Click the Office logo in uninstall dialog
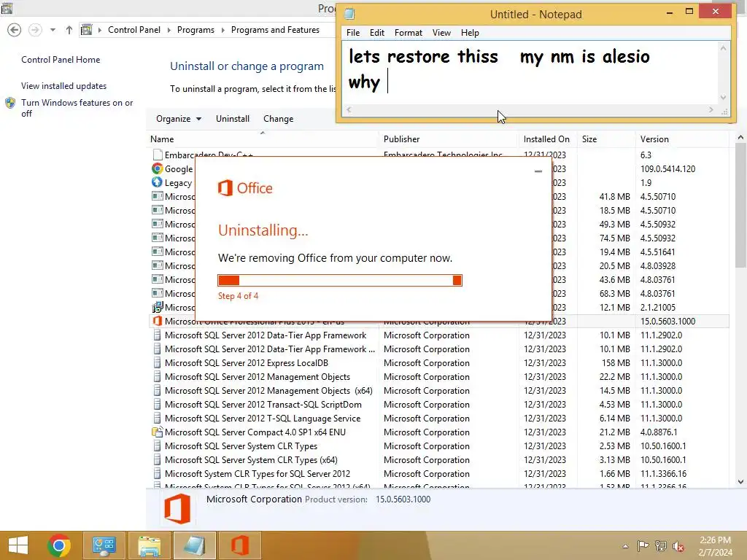The height and width of the screenshot is (560, 747). (245, 188)
